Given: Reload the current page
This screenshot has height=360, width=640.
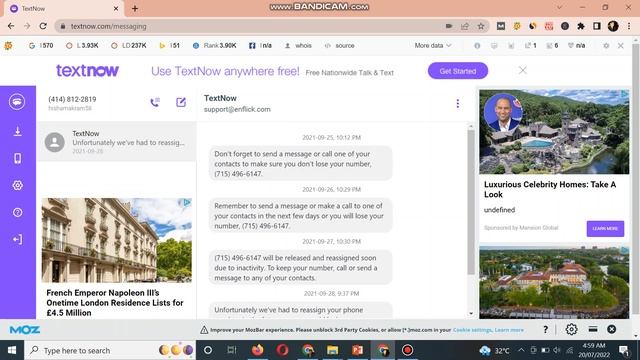Looking at the screenshot, I should 43,26.
